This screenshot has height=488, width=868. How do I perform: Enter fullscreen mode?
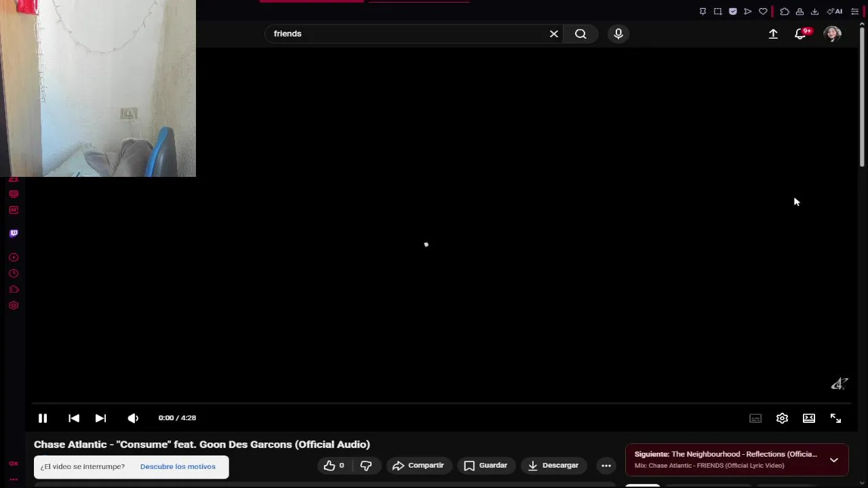point(835,418)
